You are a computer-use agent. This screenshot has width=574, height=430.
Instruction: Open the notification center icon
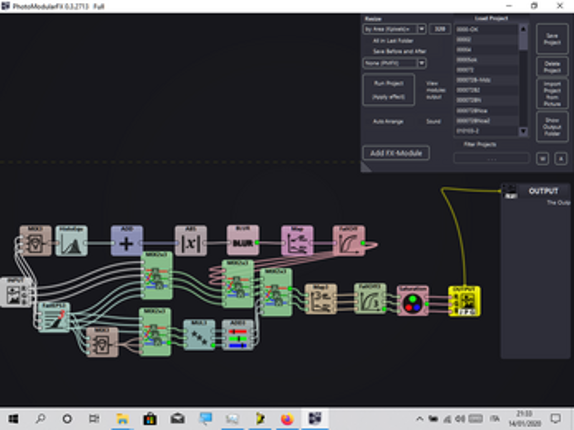pos(555,418)
